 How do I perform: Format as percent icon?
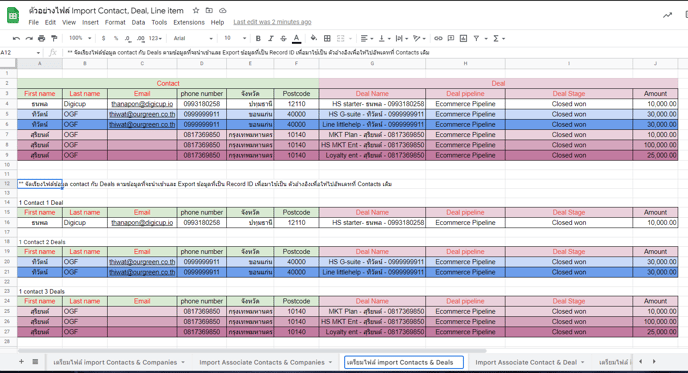tap(116, 39)
